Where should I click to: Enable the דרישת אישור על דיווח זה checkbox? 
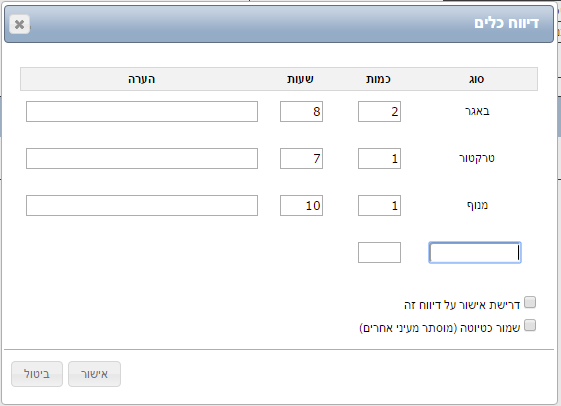pos(530,302)
